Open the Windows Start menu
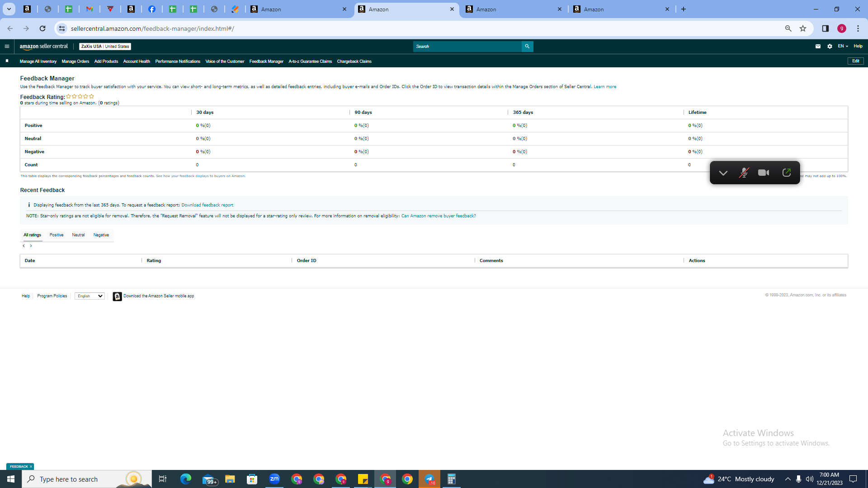 click(11, 479)
